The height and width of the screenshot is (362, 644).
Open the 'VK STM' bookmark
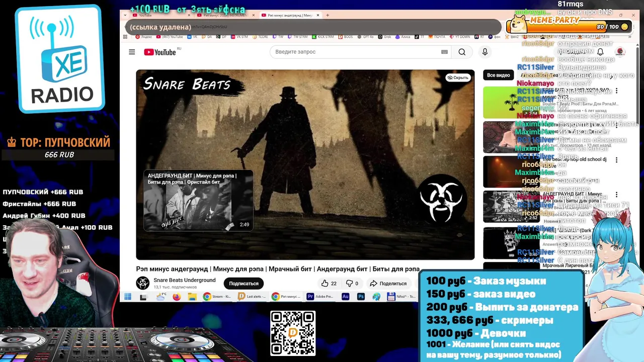click(x=238, y=37)
